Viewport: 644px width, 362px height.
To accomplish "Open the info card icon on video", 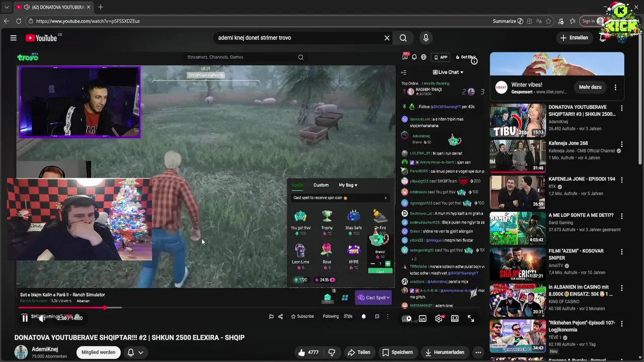I will click(474, 61).
